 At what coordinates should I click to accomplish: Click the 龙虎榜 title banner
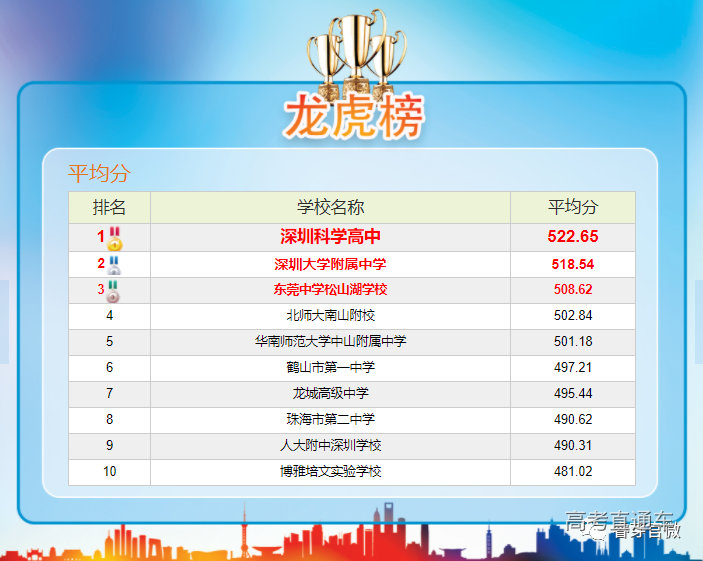(353, 116)
